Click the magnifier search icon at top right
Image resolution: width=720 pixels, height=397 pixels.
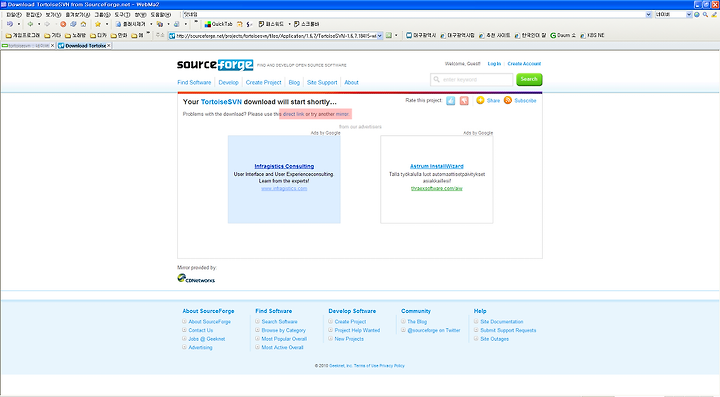(705, 15)
